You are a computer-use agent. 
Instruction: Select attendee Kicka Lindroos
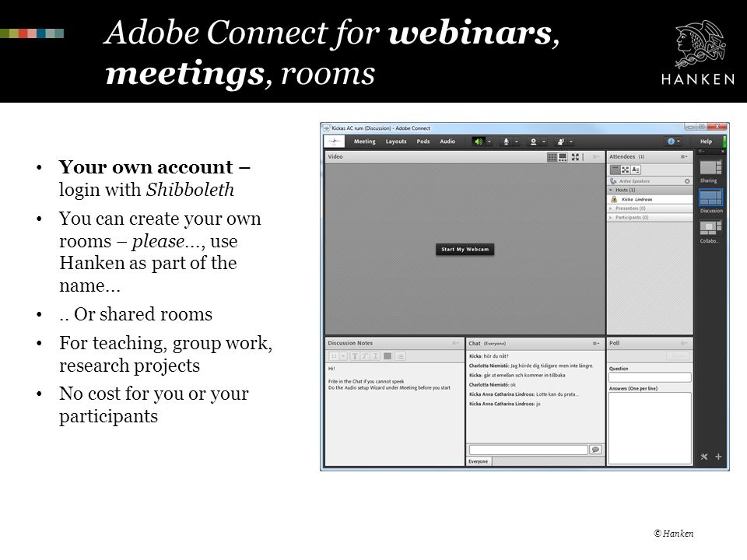pyautogui.click(x=651, y=200)
